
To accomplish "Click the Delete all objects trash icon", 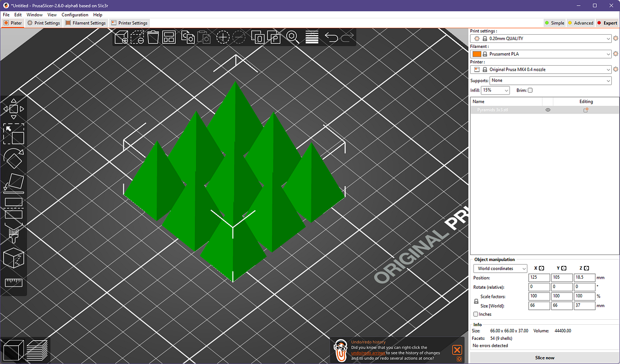I will (153, 37).
